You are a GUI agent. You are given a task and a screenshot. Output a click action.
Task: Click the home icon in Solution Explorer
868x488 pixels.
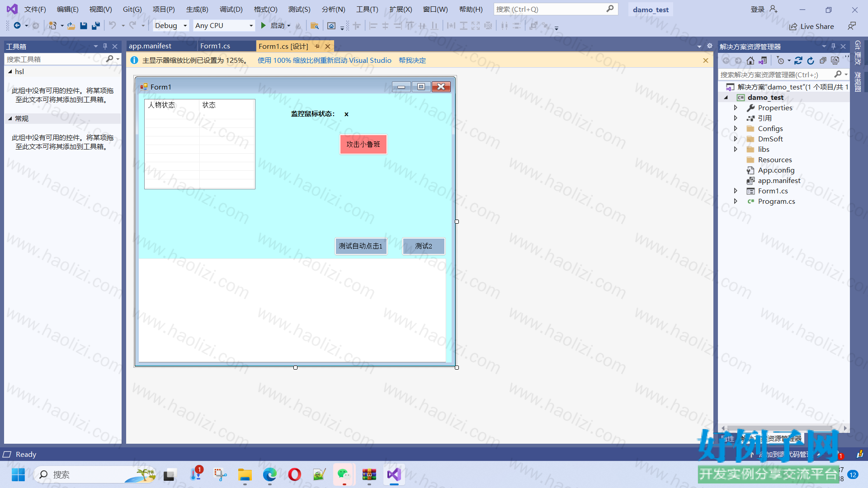click(750, 61)
